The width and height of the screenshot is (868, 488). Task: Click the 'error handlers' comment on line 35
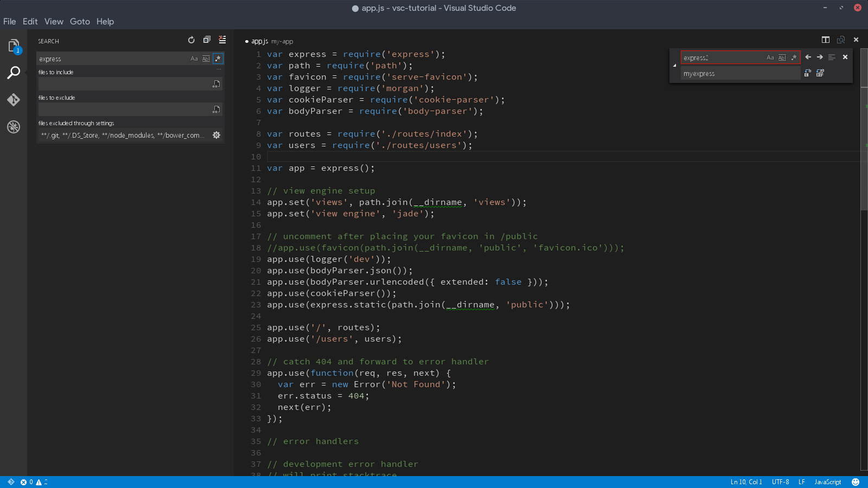click(x=312, y=441)
